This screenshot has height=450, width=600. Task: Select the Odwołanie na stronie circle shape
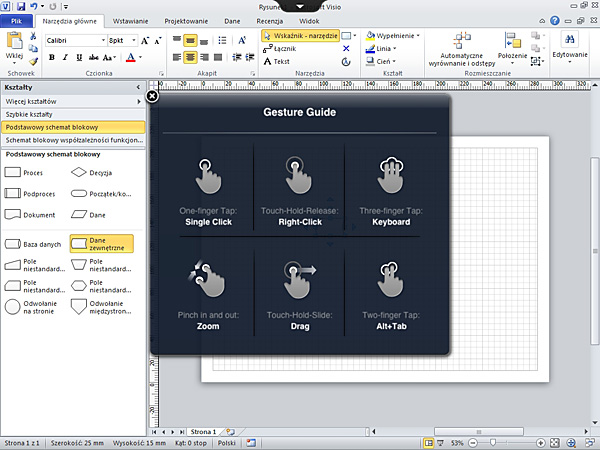(31, 307)
